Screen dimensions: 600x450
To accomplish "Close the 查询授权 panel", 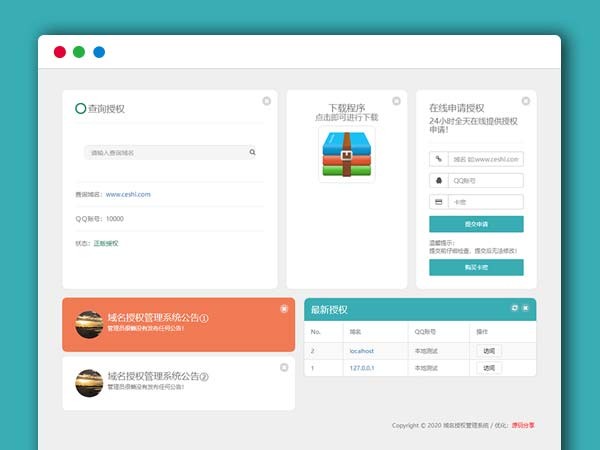I will tap(267, 101).
